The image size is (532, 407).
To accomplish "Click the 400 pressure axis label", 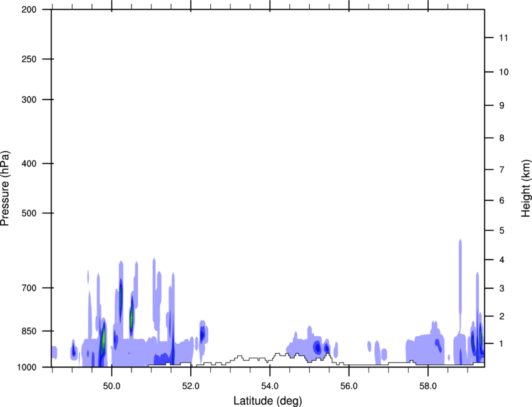I will [x=29, y=163].
